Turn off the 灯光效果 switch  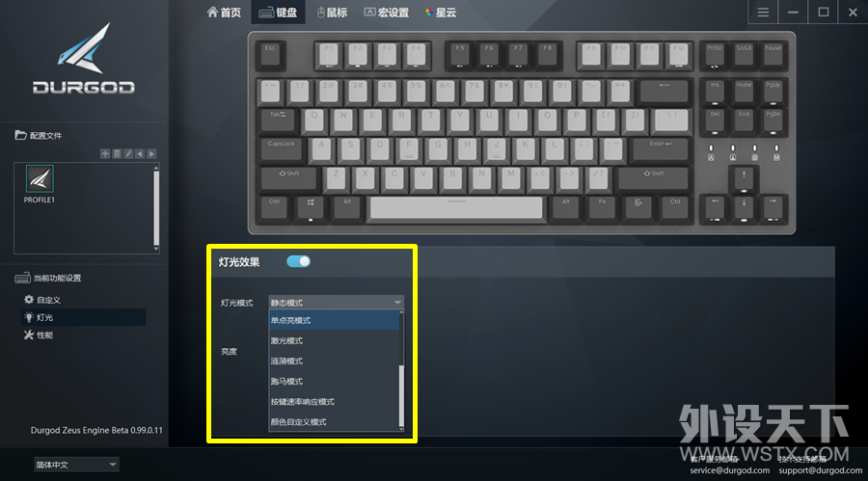click(x=298, y=261)
